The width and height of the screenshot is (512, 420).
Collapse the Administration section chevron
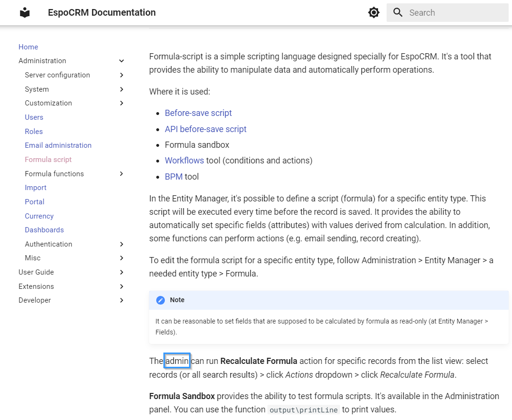click(122, 61)
